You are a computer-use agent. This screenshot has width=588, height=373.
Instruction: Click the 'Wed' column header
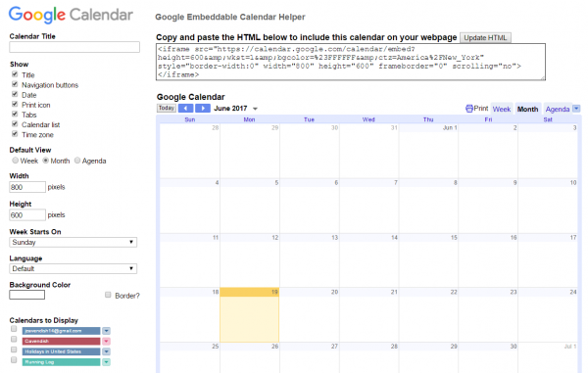click(x=368, y=119)
